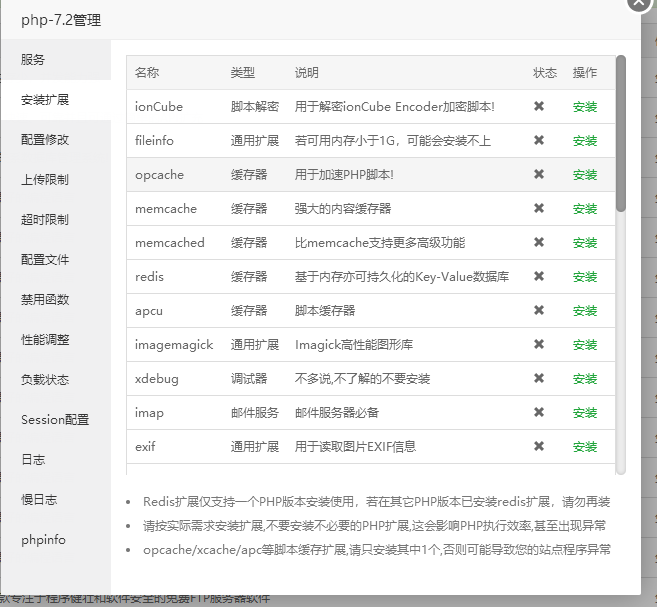
Task: Click the opcache status X icon
Action: pyautogui.click(x=539, y=174)
